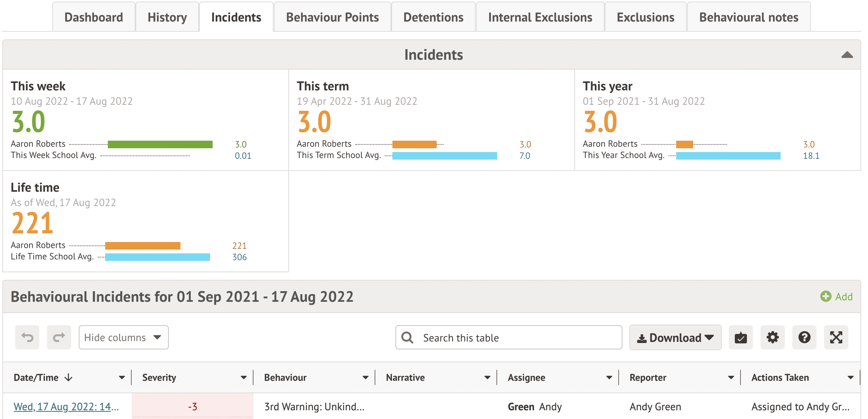Open the Download dropdown menu

tap(675, 337)
